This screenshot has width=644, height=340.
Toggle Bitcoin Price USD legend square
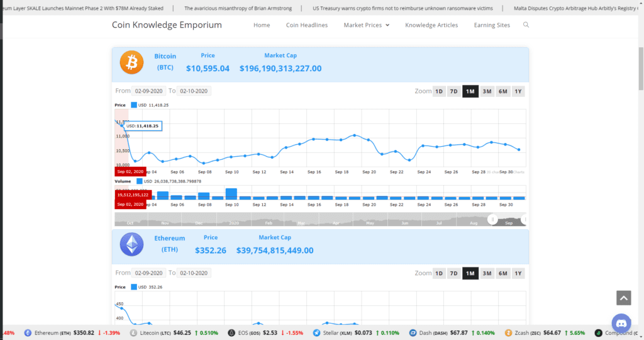click(134, 105)
